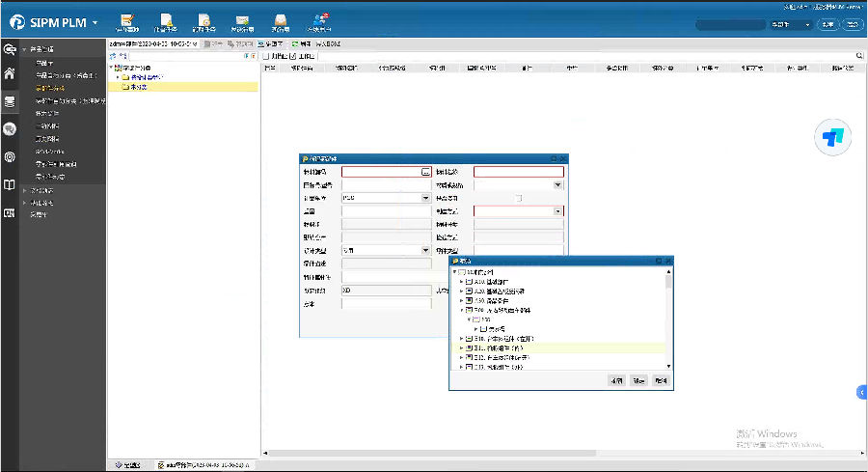Open the dropdown showing PCS value
The height and width of the screenshot is (472, 868).
point(425,198)
